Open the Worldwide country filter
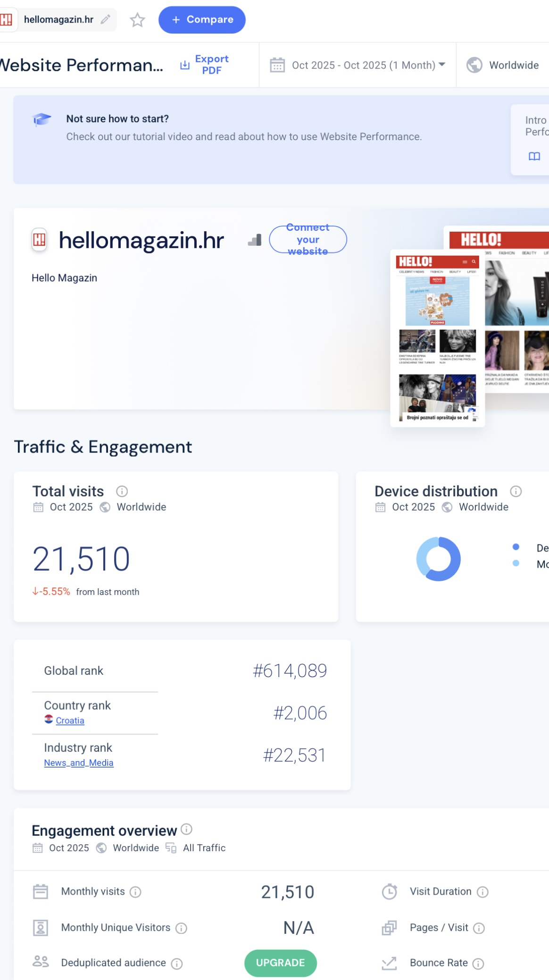The height and width of the screenshot is (980, 549). [503, 65]
